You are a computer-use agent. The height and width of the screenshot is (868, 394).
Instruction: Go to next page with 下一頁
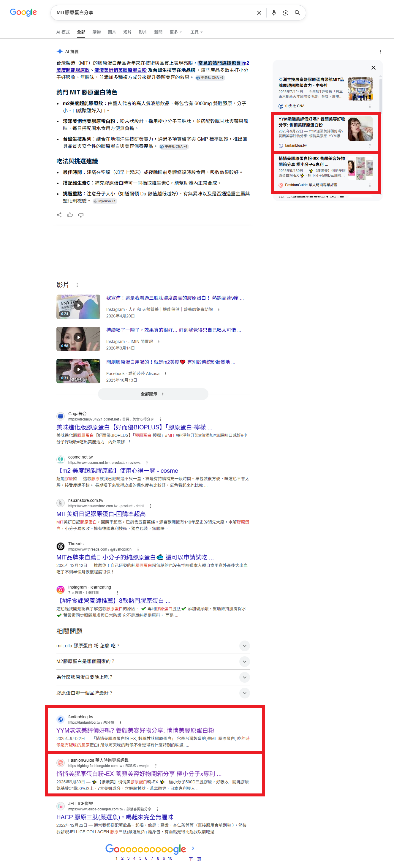tap(195, 859)
